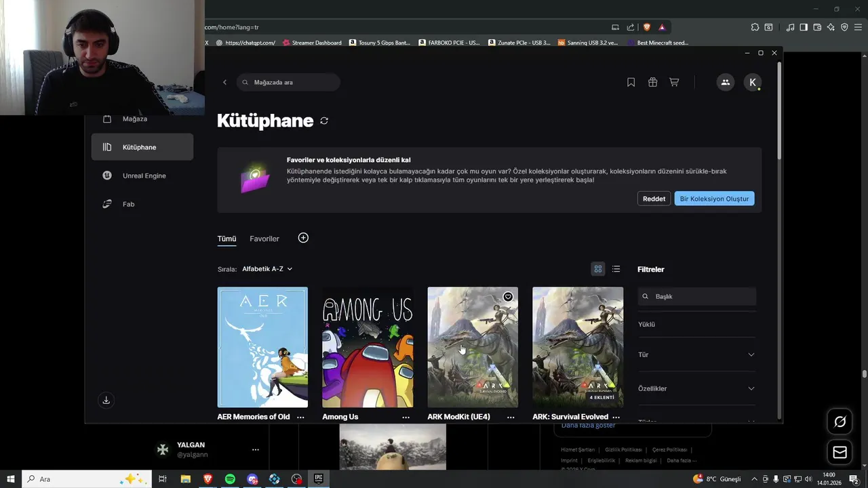This screenshot has width=868, height=488.
Task: Open options menu for ARK: Survival Evolved
Action: pyautogui.click(x=616, y=418)
